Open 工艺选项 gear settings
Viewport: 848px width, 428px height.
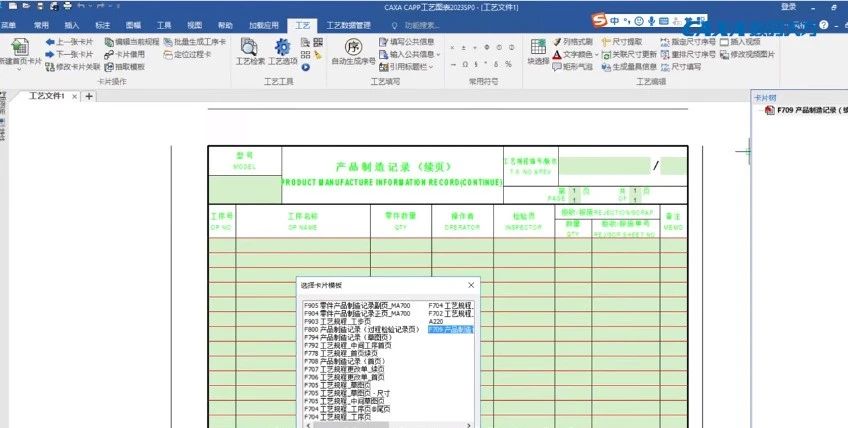coord(283,47)
